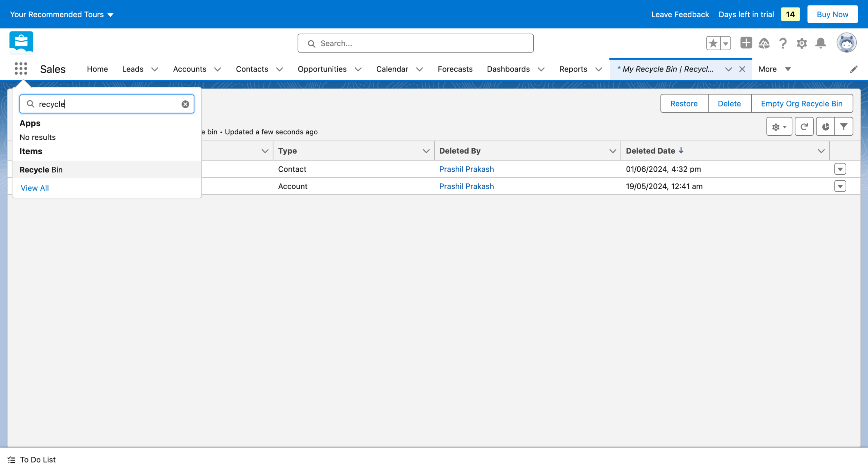Click Empty Org Recycle Bin

(x=802, y=103)
